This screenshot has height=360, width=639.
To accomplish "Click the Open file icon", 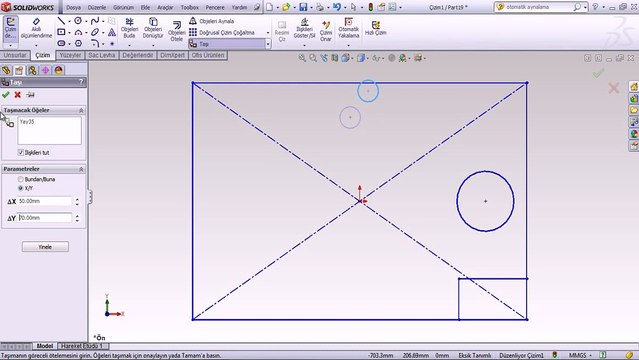I will pos(286,7).
